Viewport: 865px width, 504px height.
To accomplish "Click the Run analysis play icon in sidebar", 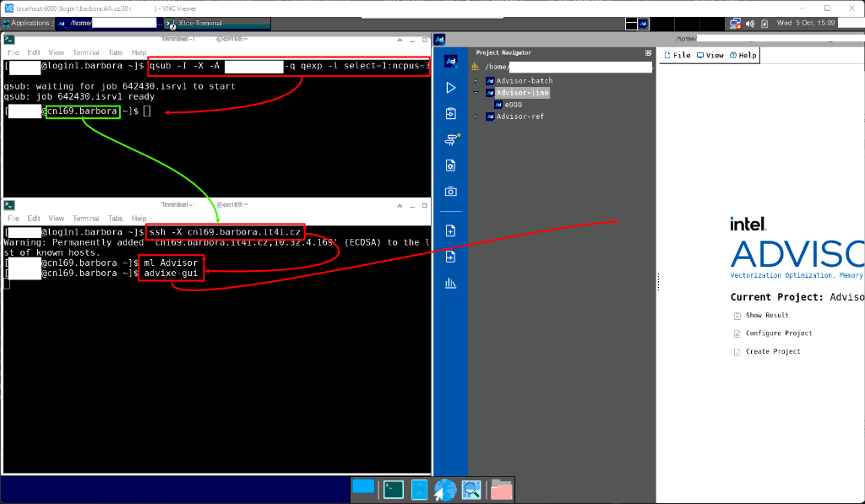I will coord(450,88).
